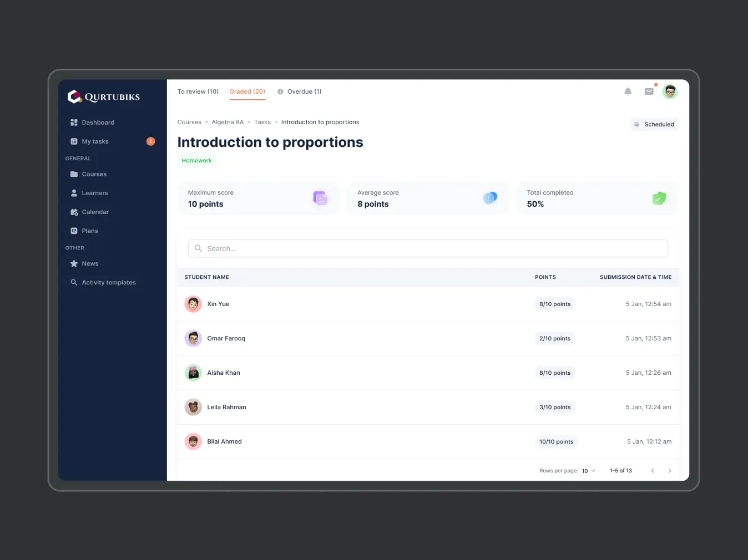Go to next page of students
Screen dimensions: 748x560
click(x=670, y=471)
